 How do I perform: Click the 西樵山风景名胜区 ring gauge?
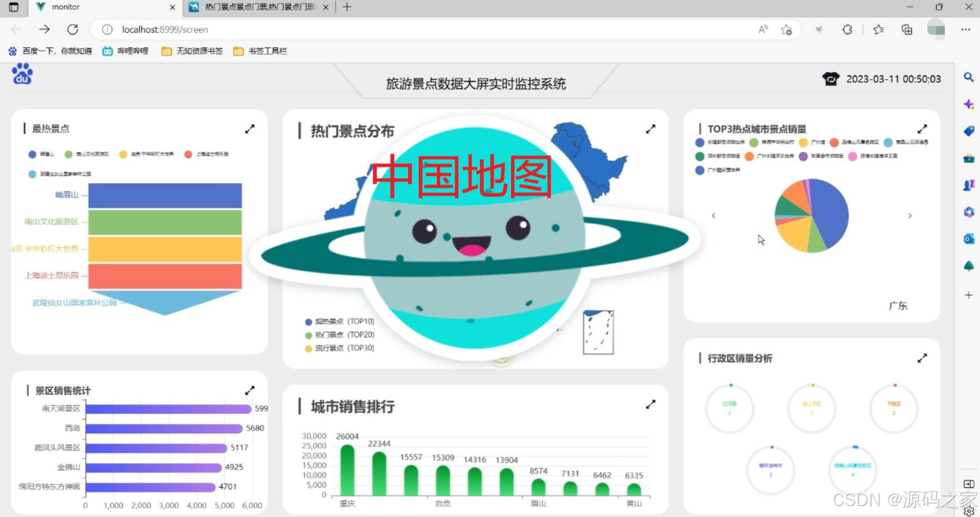coord(853,470)
